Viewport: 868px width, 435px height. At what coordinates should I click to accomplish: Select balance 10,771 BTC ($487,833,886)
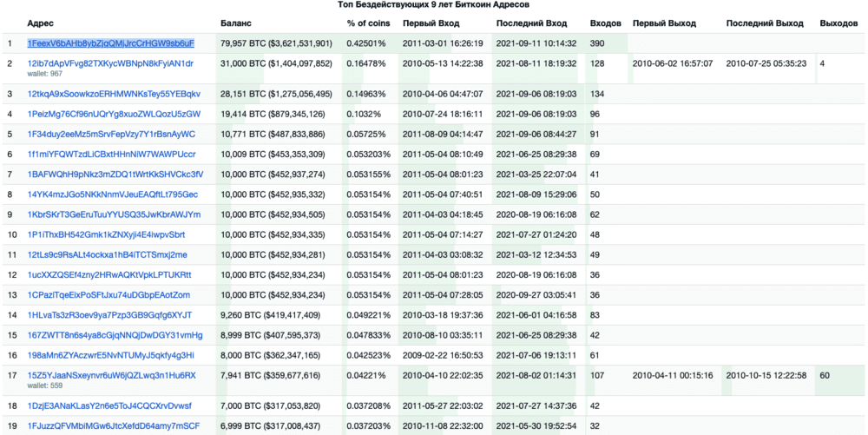[273, 134]
